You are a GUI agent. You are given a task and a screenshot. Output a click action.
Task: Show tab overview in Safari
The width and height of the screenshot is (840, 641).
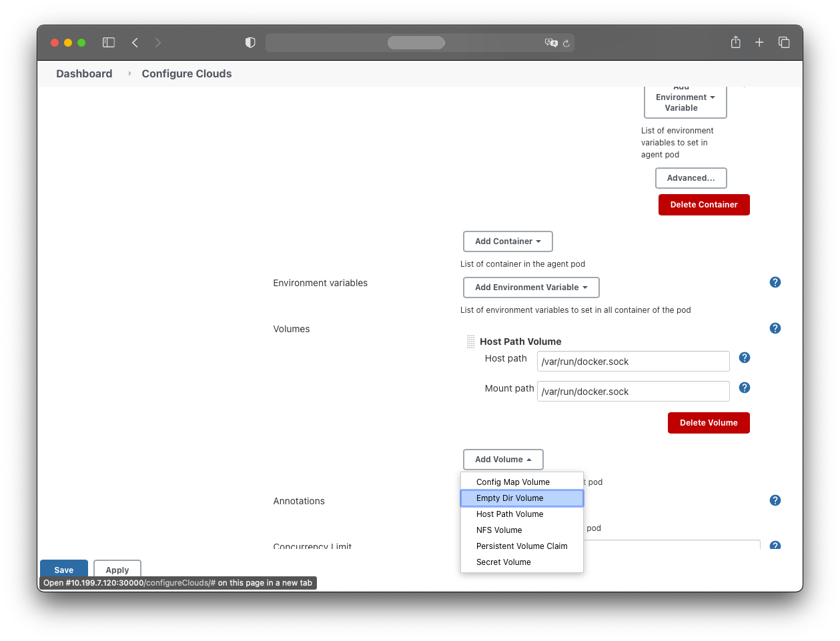[784, 43]
